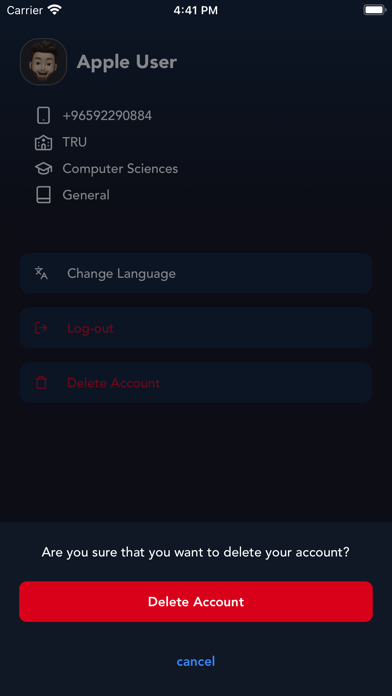Image resolution: width=392 pixels, height=696 pixels.
Task: Click the book icon next to General
Action: pos(43,195)
